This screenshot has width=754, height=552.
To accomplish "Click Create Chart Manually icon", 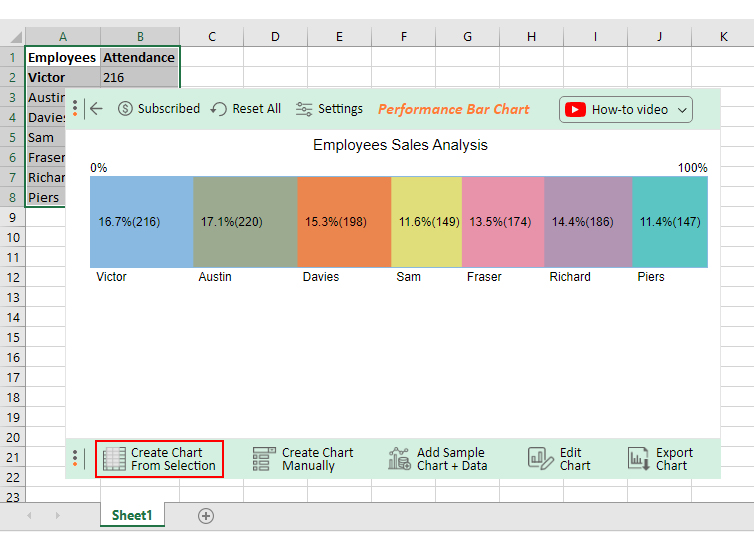I will click(264, 459).
